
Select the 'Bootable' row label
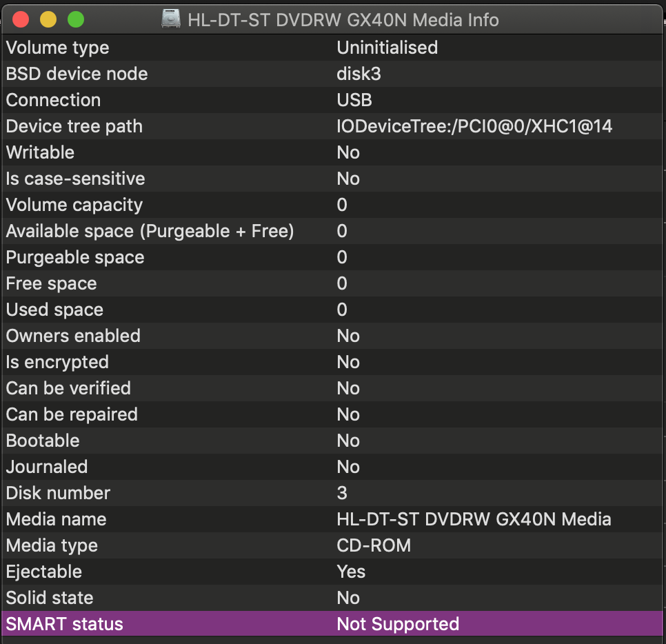[x=43, y=441]
